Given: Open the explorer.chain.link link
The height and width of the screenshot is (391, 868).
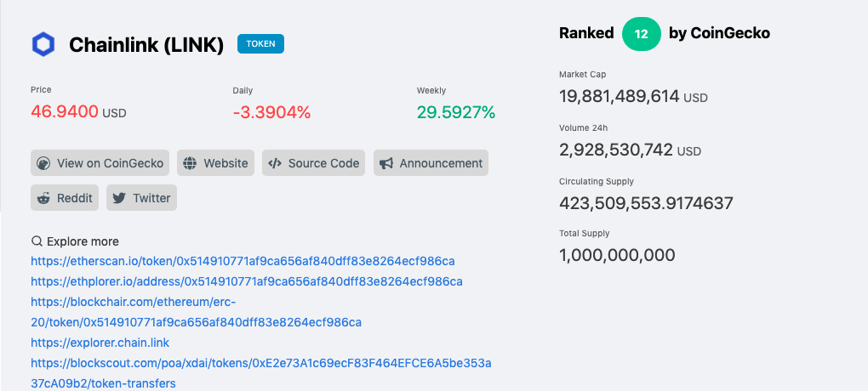Looking at the screenshot, I should pos(100,343).
